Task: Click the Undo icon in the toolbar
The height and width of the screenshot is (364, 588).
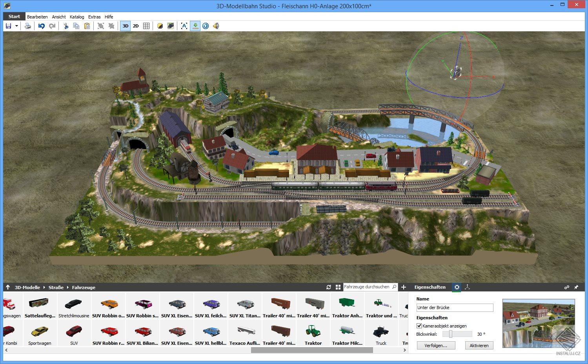Action: (x=41, y=26)
